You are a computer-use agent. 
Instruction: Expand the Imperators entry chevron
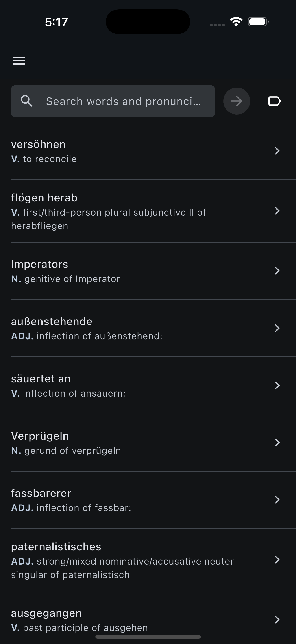(x=277, y=271)
